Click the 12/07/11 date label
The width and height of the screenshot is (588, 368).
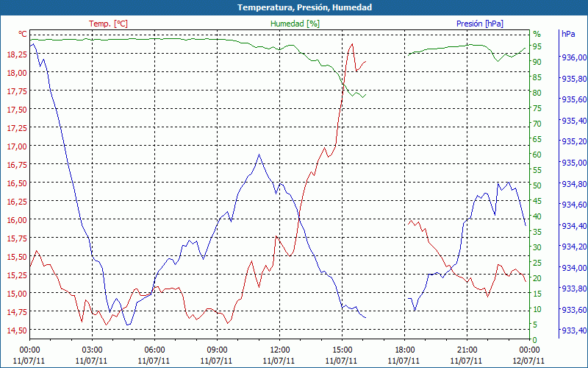[x=528, y=361]
